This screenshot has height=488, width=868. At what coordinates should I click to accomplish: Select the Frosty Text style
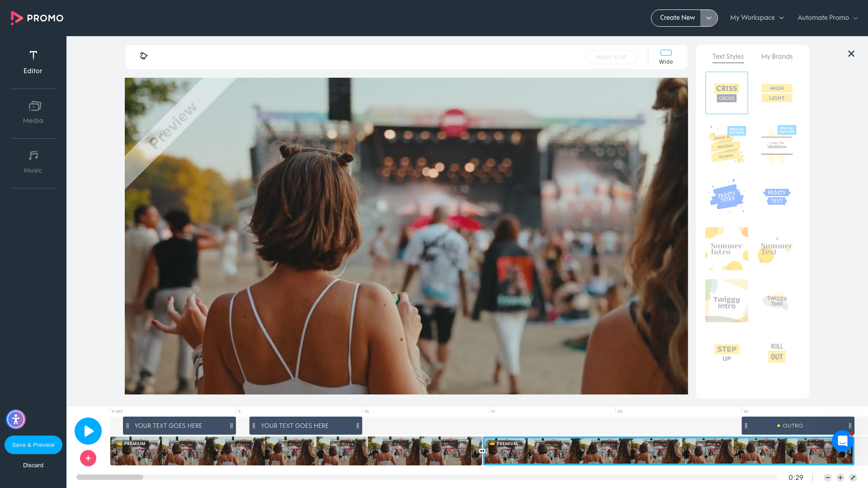777,197
